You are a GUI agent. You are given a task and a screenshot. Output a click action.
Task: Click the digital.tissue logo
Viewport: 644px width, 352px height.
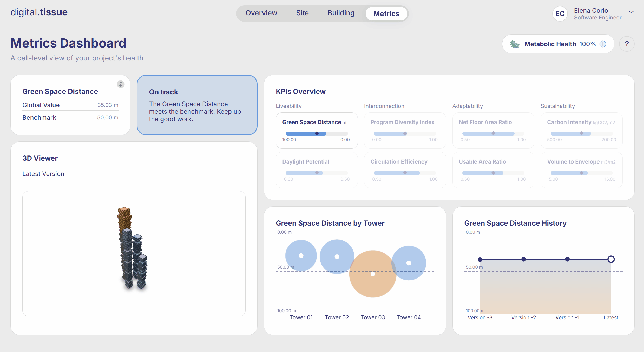tap(39, 12)
